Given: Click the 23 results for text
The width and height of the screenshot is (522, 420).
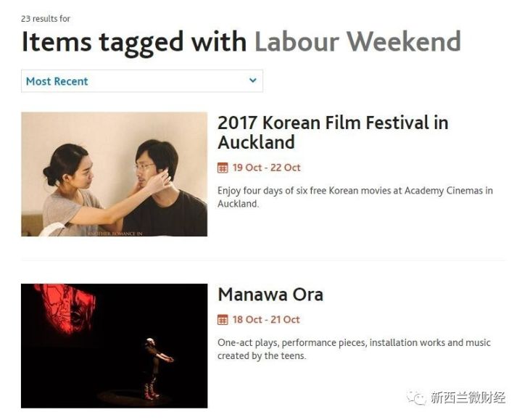Looking at the screenshot, I should tap(46, 19).
